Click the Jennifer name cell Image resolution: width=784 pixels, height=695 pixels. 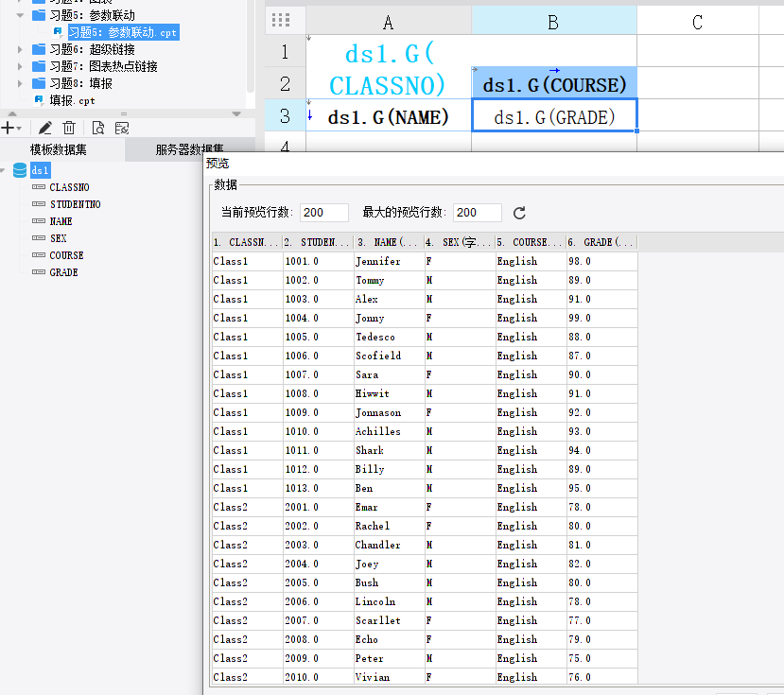coord(389,261)
